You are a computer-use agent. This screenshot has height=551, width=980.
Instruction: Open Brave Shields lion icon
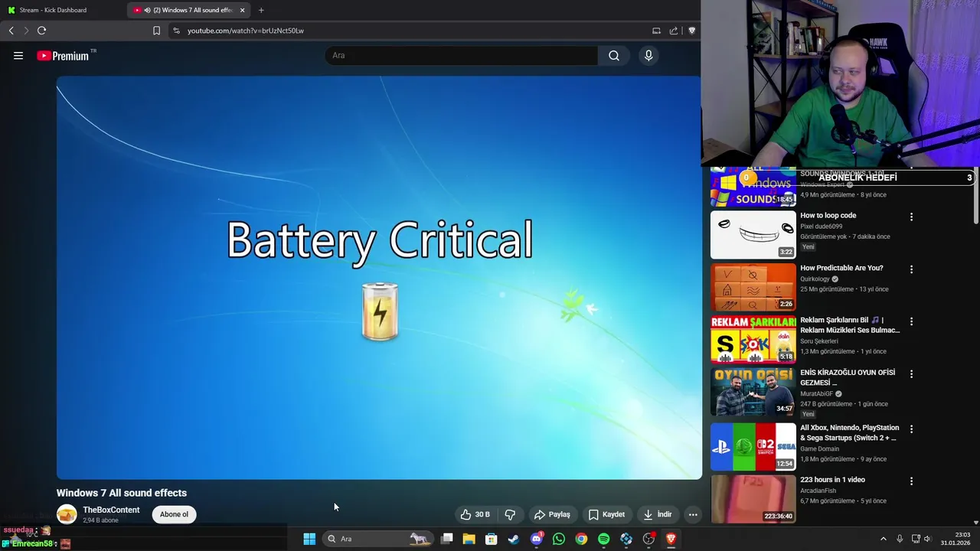[x=692, y=31]
